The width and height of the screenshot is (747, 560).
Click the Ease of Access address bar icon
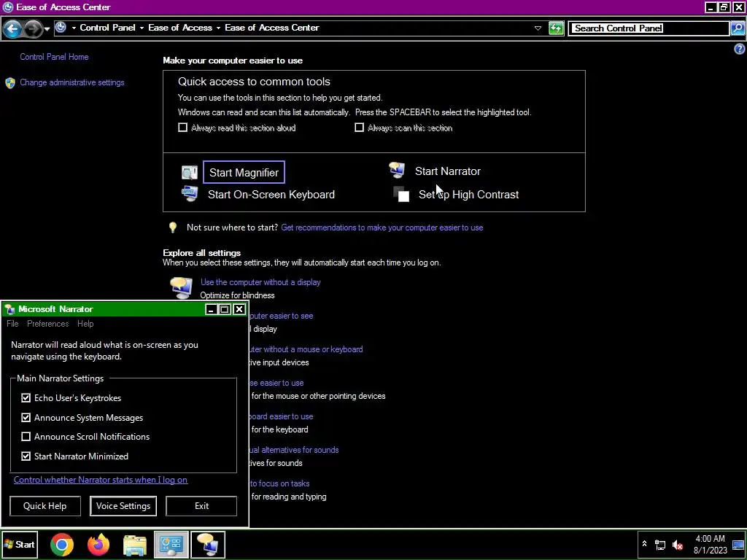pyautogui.click(x=61, y=28)
